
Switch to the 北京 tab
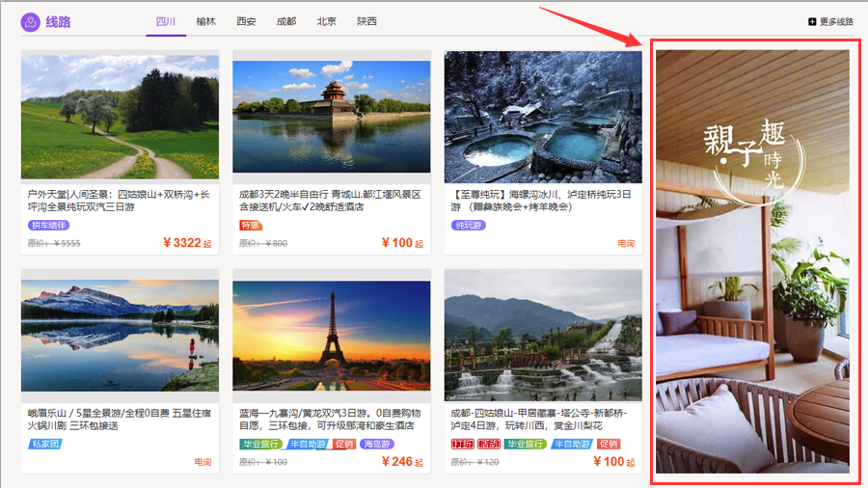pyautogui.click(x=326, y=21)
